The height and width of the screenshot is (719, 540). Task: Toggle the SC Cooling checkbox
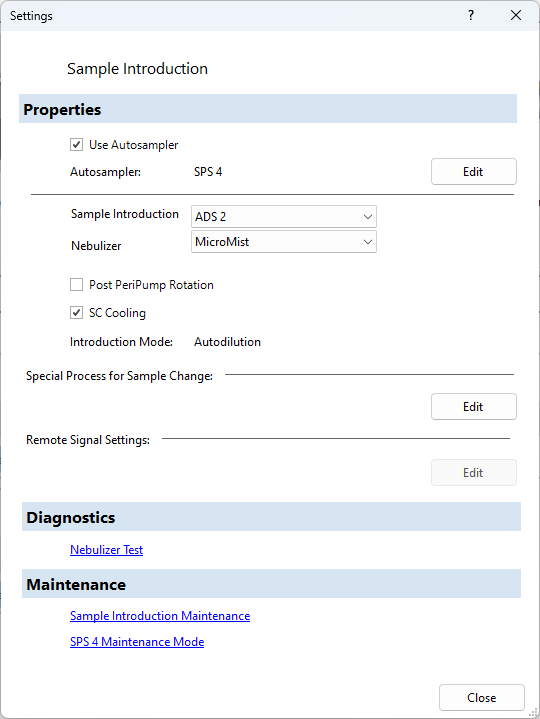point(77,313)
